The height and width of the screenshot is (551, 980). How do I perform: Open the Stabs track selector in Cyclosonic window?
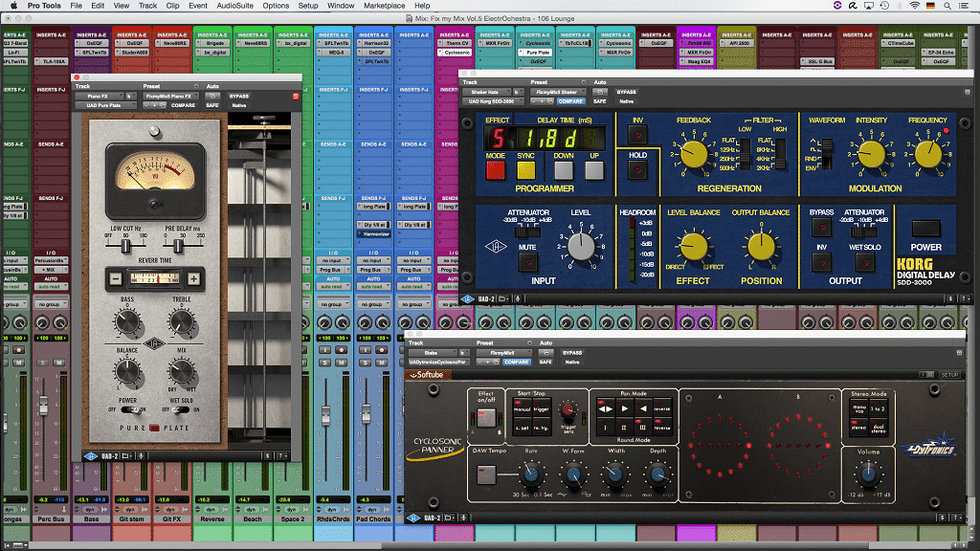coord(434,353)
